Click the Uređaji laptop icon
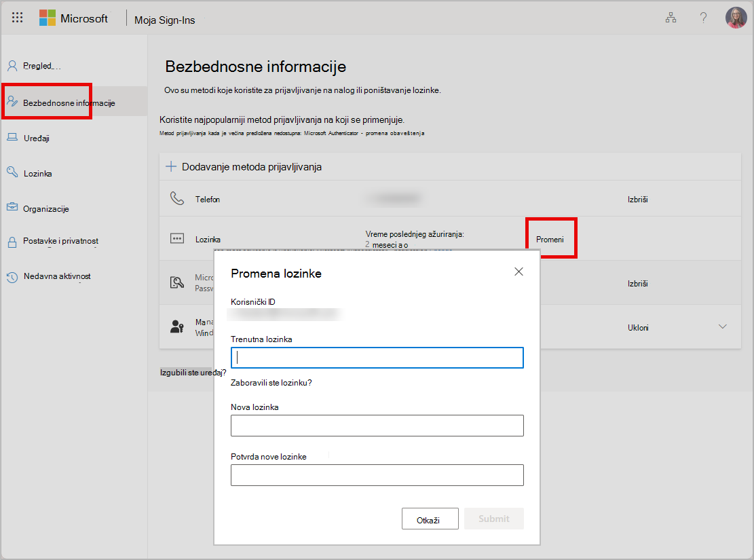This screenshot has width=754, height=560. [12, 138]
